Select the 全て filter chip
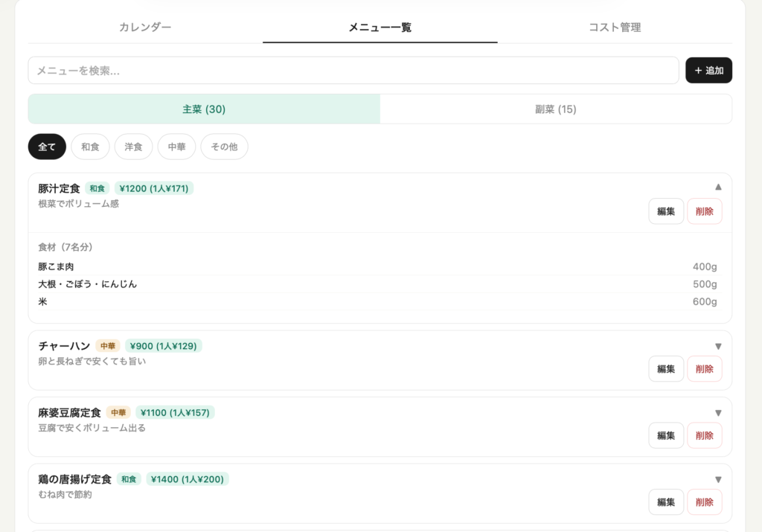Screen dimensions: 762x532 (47, 147)
